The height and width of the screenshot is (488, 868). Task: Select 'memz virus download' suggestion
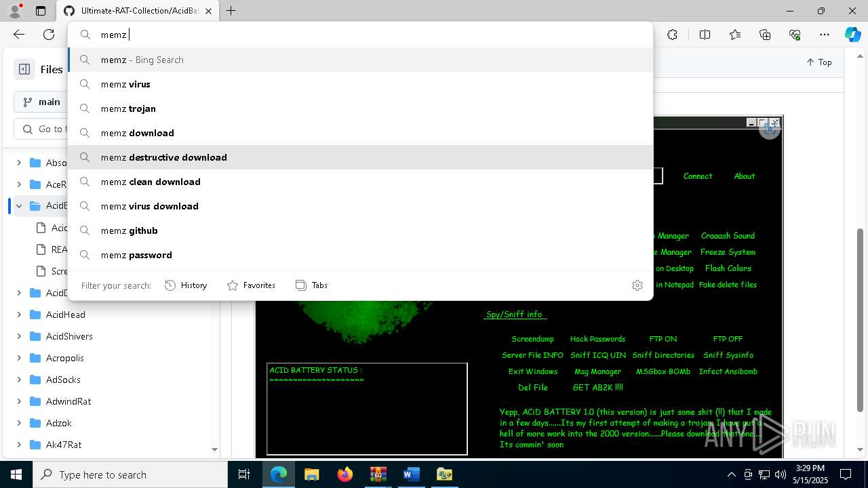point(360,206)
